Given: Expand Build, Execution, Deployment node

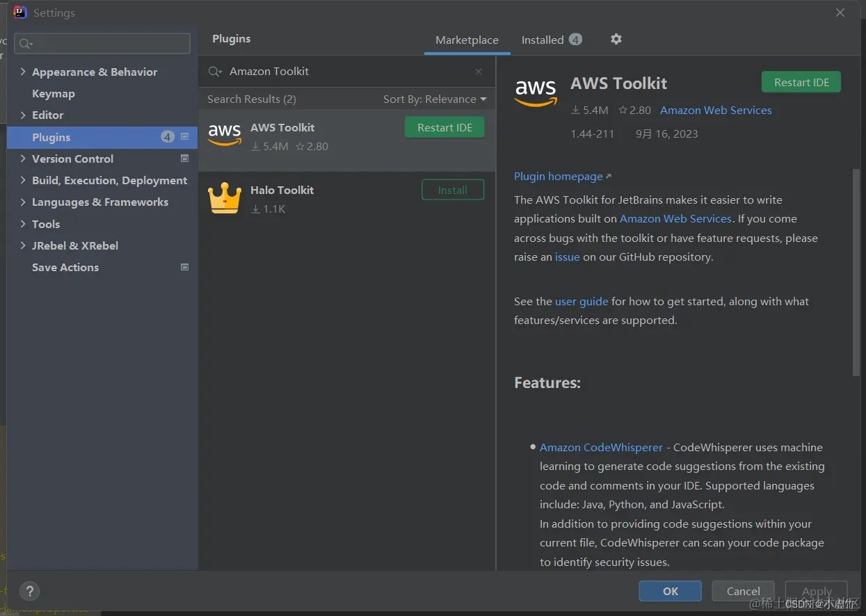Looking at the screenshot, I should click(23, 180).
